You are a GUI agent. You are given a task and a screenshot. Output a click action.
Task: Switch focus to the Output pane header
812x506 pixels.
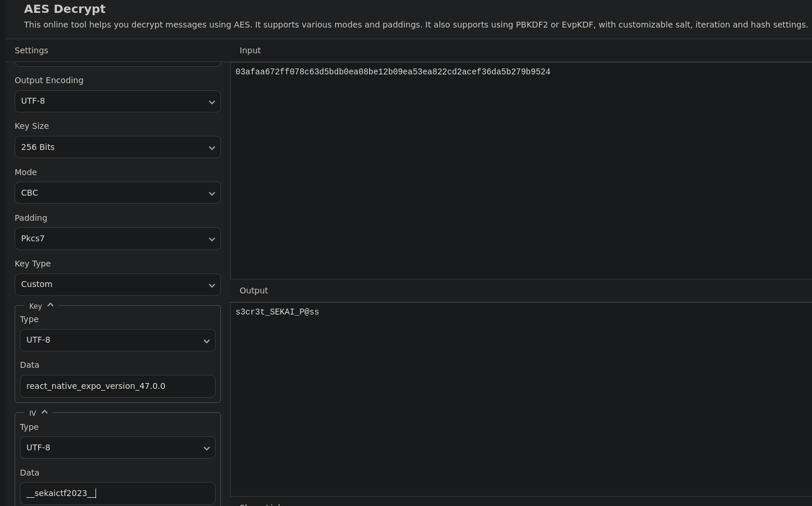[254, 290]
